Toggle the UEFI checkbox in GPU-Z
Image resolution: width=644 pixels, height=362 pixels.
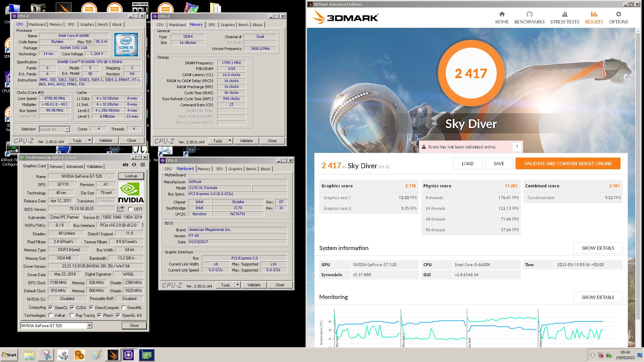[130, 209]
